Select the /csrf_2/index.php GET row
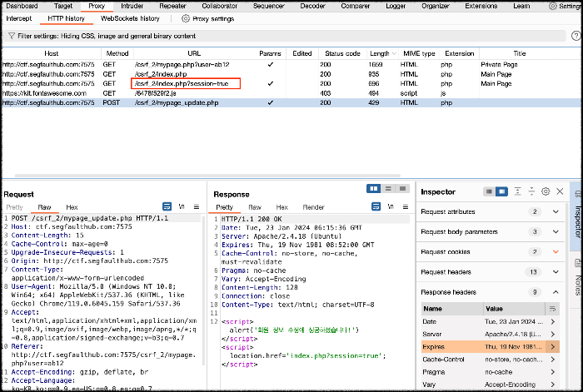 coord(291,74)
